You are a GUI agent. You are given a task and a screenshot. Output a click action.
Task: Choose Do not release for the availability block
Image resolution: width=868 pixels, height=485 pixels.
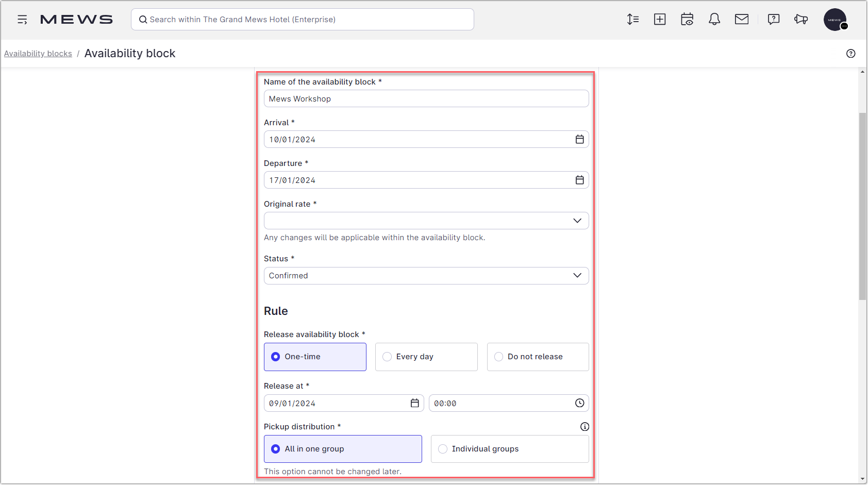point(498,356)
